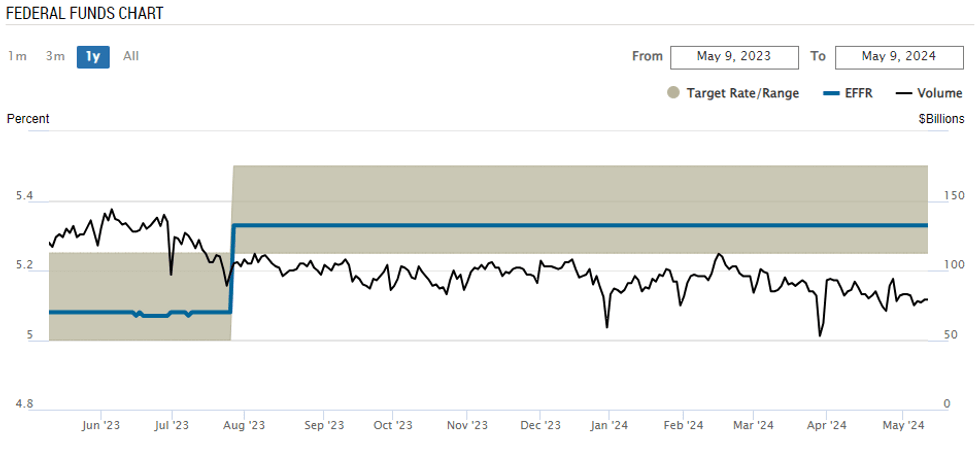Click the From date field
The height and width of the screenshot is (450, 980).
pyautogui.click(x=734, y=56)
